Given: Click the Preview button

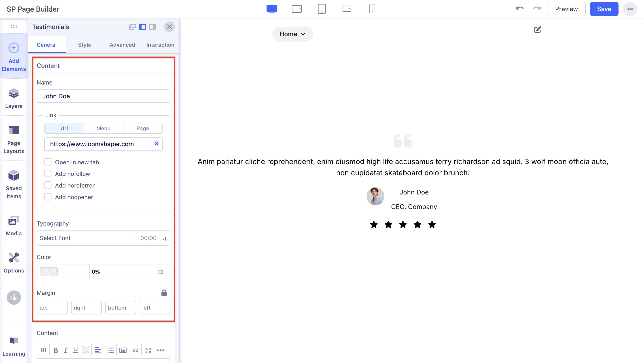Looking at the screenshot, I should click(x=566, y=9).
